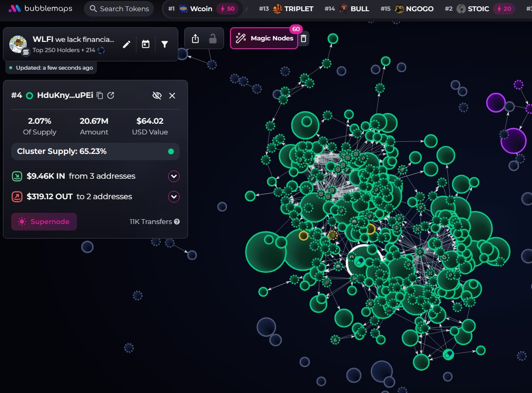
Task: Open the calendar icon beside the pencil
Action: [145, 44]
